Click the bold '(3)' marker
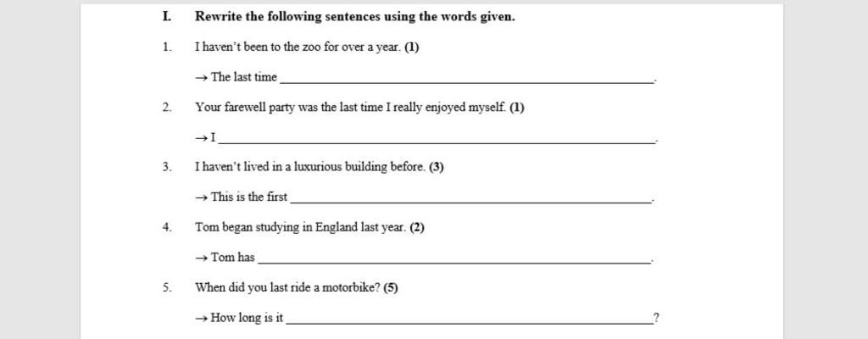The height and width of the screenshot is (339, 868). [x=437, y=167]
